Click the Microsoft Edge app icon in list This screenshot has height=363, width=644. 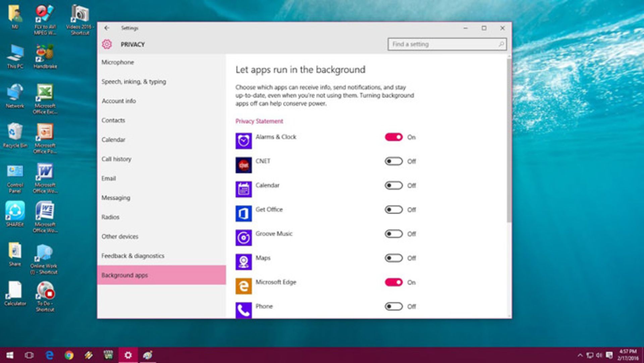pos(244,286)
